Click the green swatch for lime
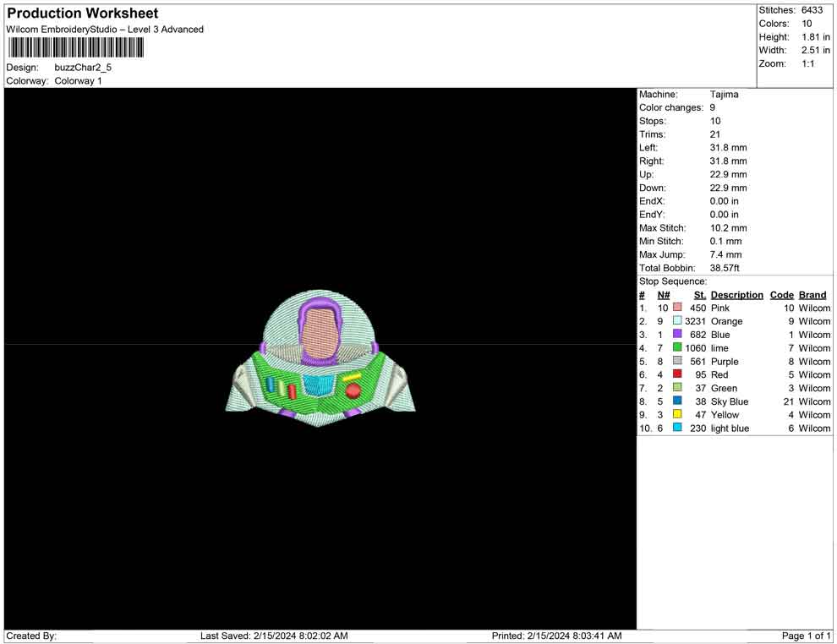837x644 pixels. pyautogui.click(x=677, y=348)
